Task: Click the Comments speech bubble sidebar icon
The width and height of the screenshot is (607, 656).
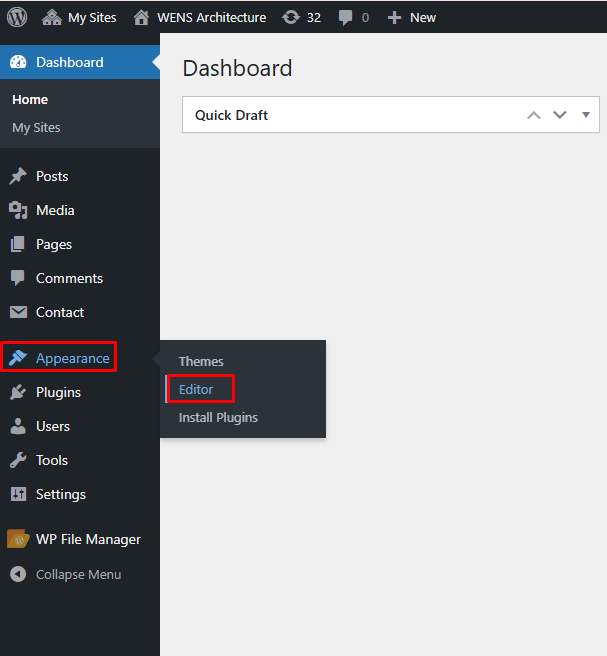Action: pyautogui.click(x=18, y=278)
